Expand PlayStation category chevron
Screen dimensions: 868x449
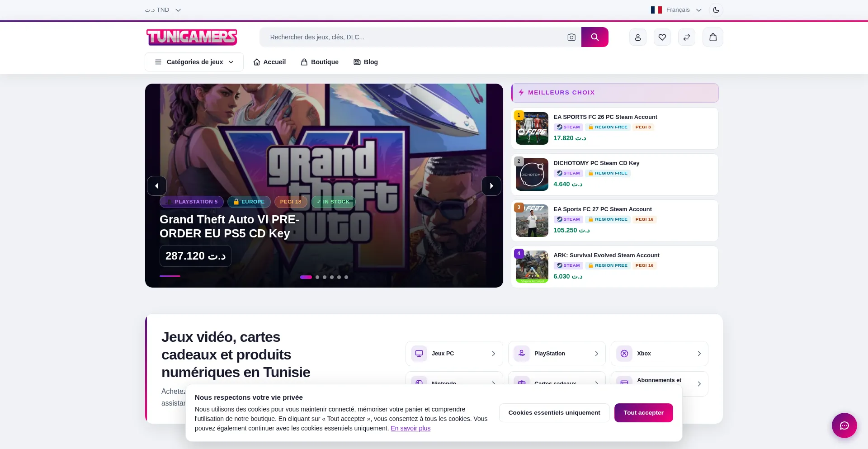[597, 354]
